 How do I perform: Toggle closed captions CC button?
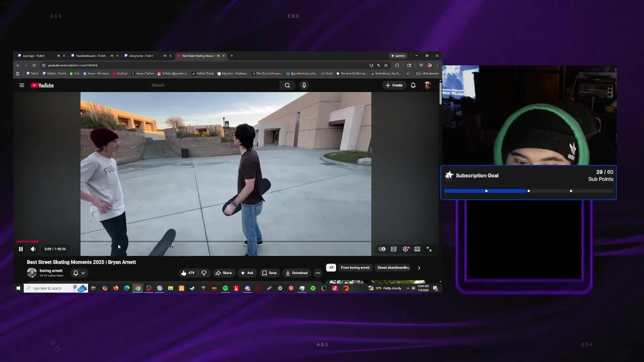(393, 249)
